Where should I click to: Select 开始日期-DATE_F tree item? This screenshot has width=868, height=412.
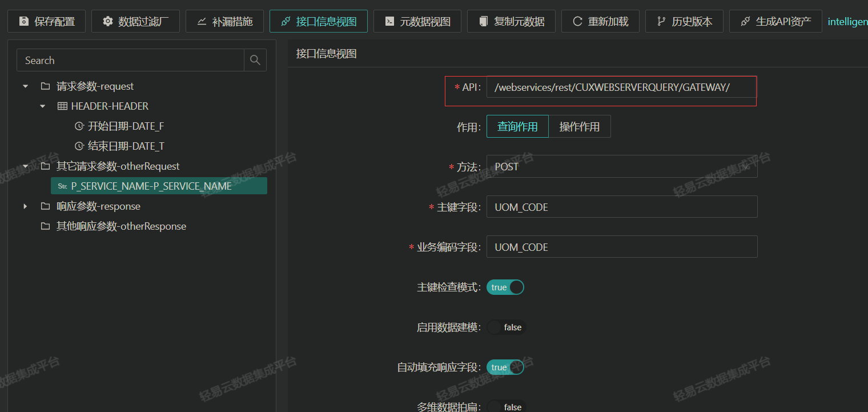tap(126, 126)
